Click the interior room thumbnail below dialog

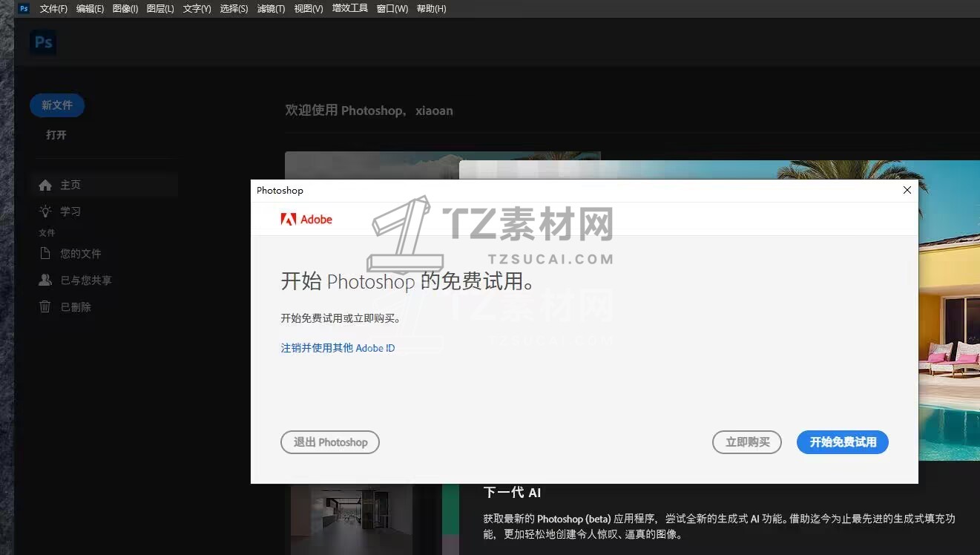click(x=352, y=519)
